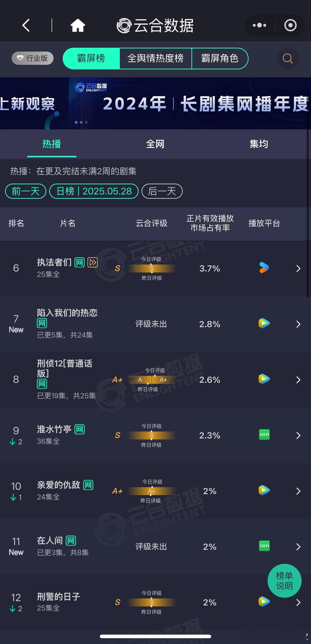The image size is (311, 644).
Task: Open date picker 日榜 2025.05.28
Action: [x=94, y=191]
